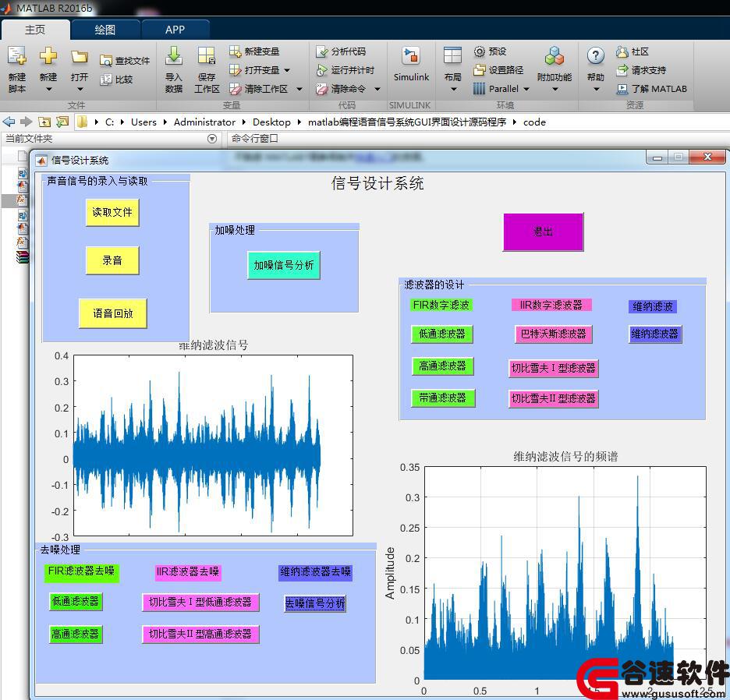Click the Band-pass filter (带通滤波器) button

(x=442, y=398)
